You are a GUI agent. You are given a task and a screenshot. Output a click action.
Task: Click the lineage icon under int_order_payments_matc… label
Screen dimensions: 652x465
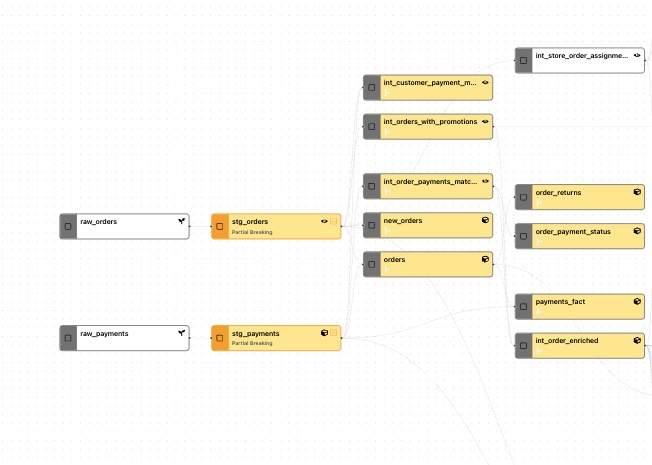[x=387, y=191]
